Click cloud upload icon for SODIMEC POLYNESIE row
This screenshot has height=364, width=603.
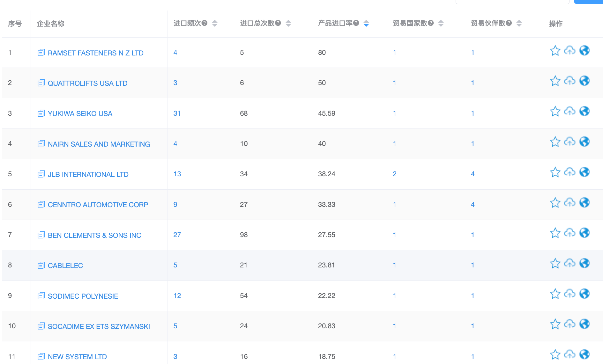point(570,294)
